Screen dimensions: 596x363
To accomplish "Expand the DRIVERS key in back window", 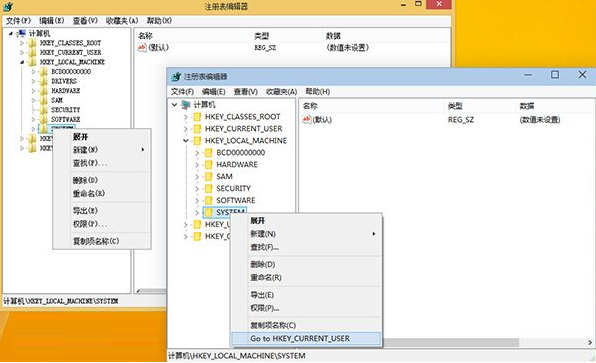I will 33,81.
